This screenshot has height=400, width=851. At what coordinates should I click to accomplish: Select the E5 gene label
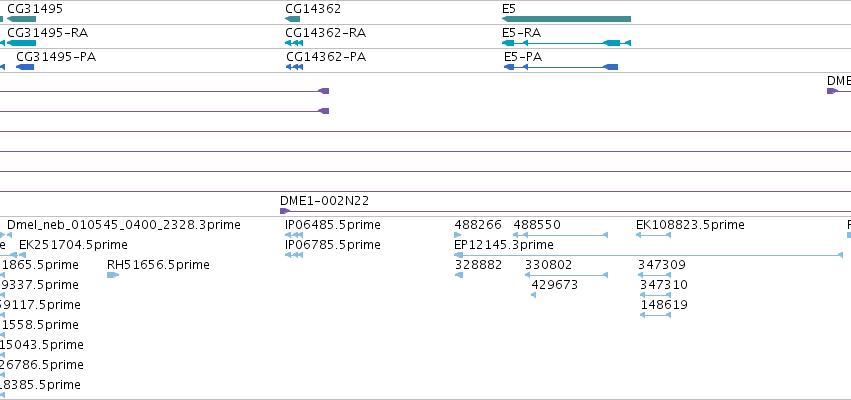click(509, 9)
